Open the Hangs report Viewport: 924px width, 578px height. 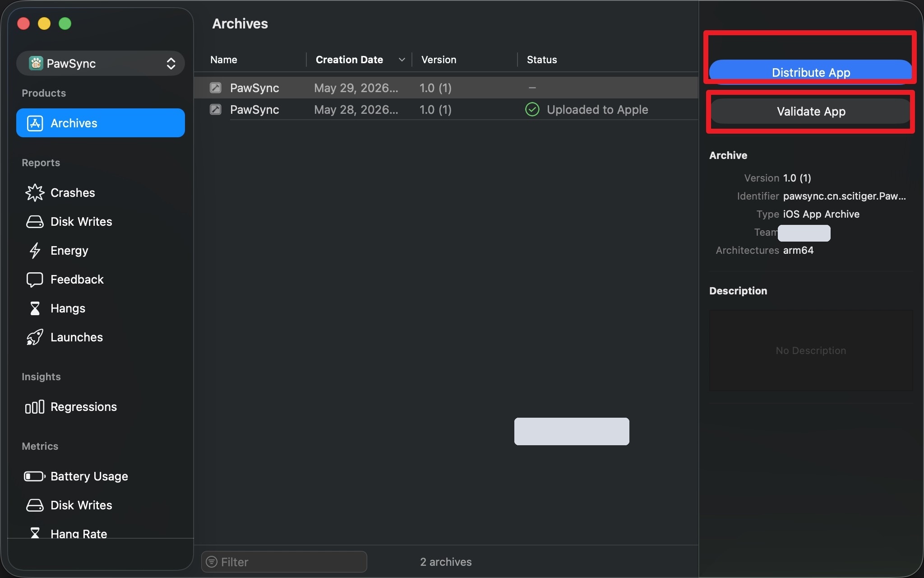coord(68,308)
